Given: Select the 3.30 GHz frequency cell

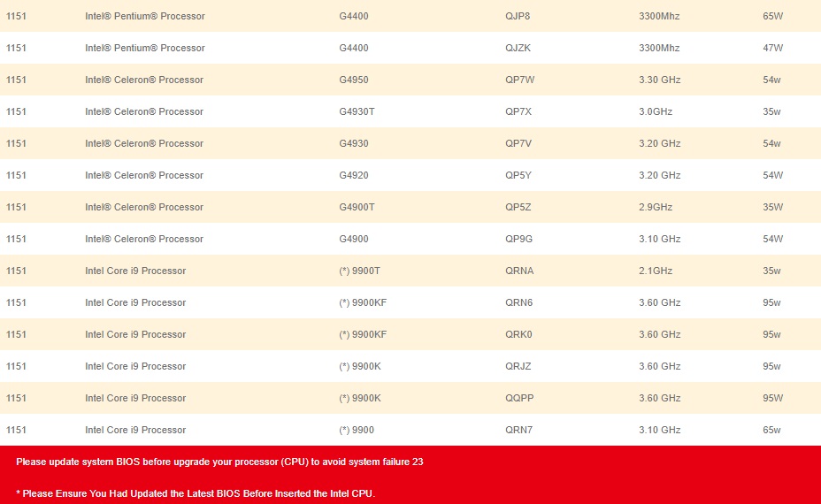Looking at the screenshot, I should coord(659,80).
